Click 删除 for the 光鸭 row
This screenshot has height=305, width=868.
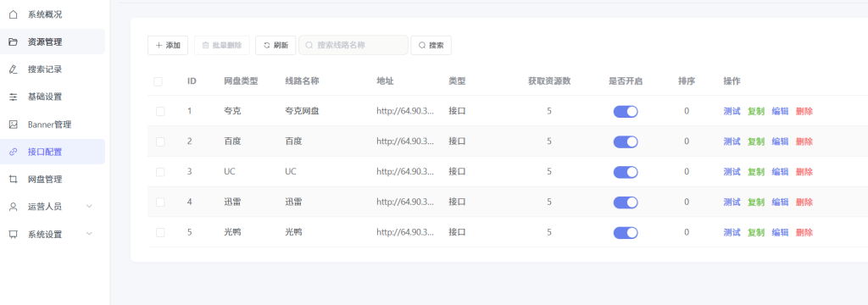pyautogui.click(x=804, y=232)
